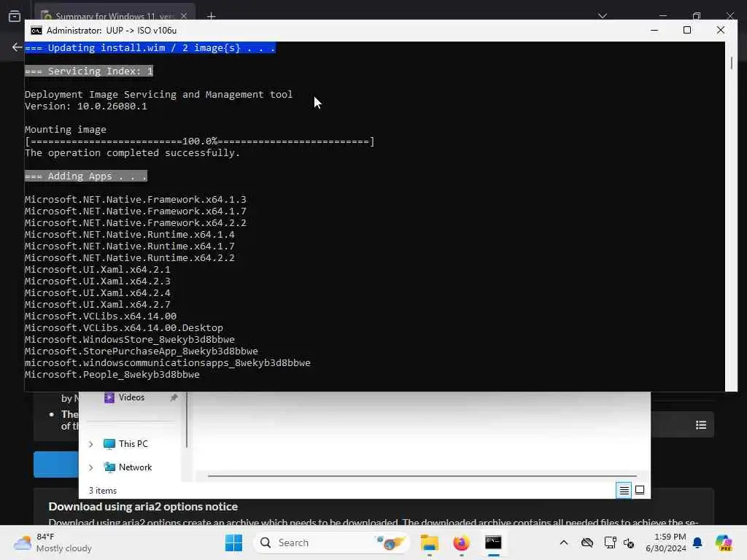Click 'microsoft.windowscommunicationsapps' line
This screenshot has width=747, height=560.
pos(168,363)
